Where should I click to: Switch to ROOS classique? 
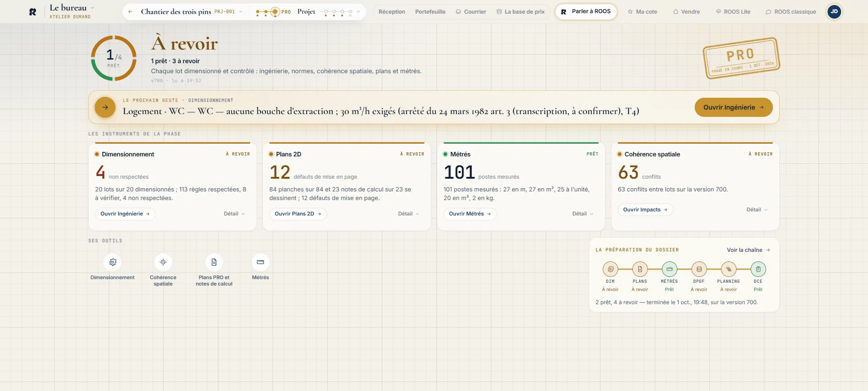[x=791, y=12]
